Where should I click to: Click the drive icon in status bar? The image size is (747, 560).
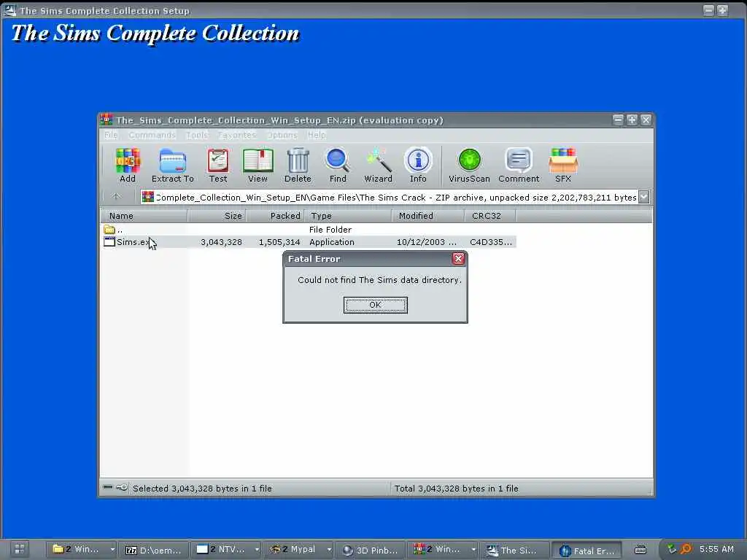(108, 487)
